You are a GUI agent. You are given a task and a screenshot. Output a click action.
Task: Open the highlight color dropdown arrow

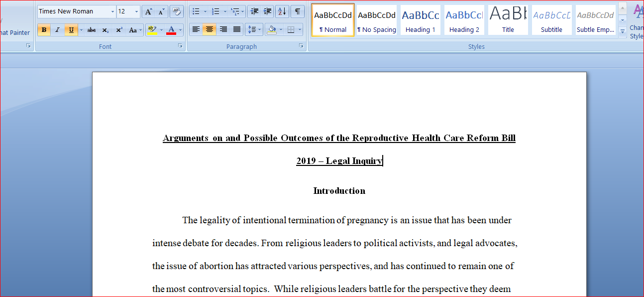coord(161,30)
